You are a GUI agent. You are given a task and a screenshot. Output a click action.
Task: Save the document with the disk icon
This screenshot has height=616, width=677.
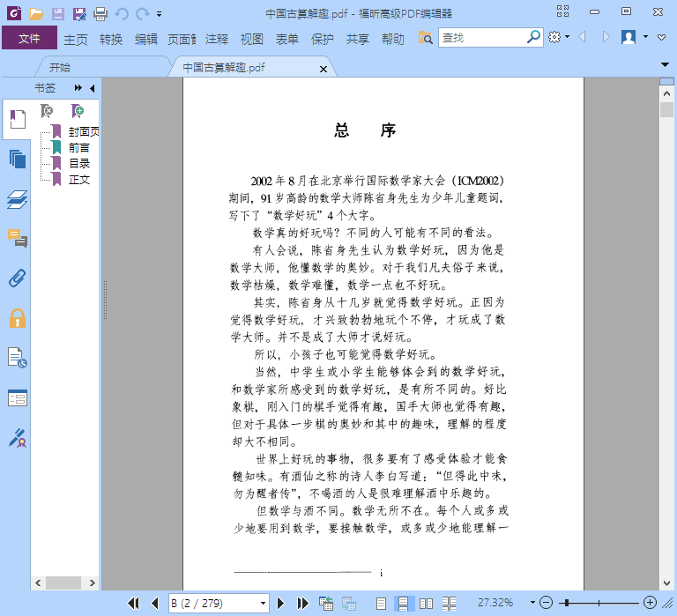[x=58, y=14]
